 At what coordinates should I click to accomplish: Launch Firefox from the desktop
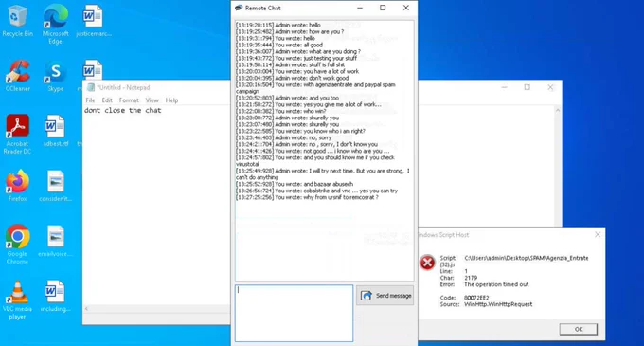click(17, 186)
